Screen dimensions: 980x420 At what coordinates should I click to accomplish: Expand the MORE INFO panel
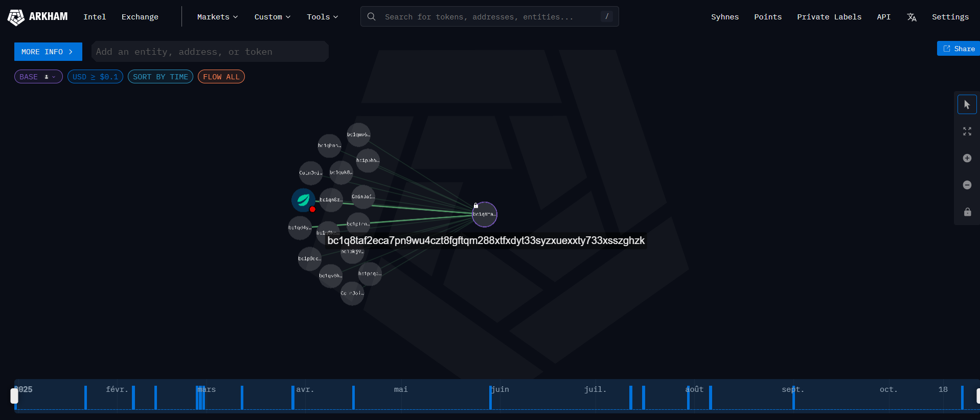click(48, 52)
